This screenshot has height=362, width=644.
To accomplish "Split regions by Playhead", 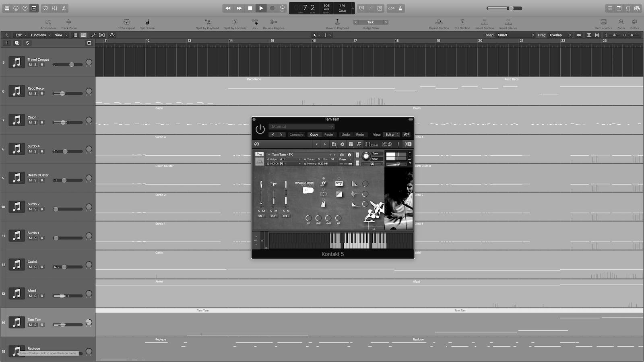I will pos(208,22).
